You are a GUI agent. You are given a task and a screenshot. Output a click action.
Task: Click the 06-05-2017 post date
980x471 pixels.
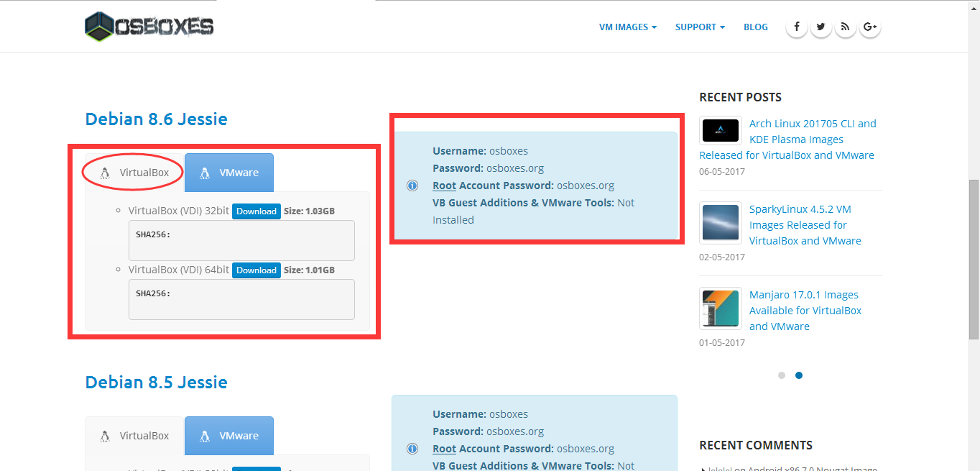[x=722, y=172]
